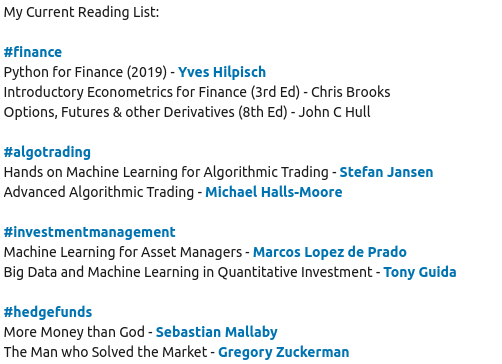
Task: Click 'Hands on Machine Learning' book title
Action: [x=166, y=172]
